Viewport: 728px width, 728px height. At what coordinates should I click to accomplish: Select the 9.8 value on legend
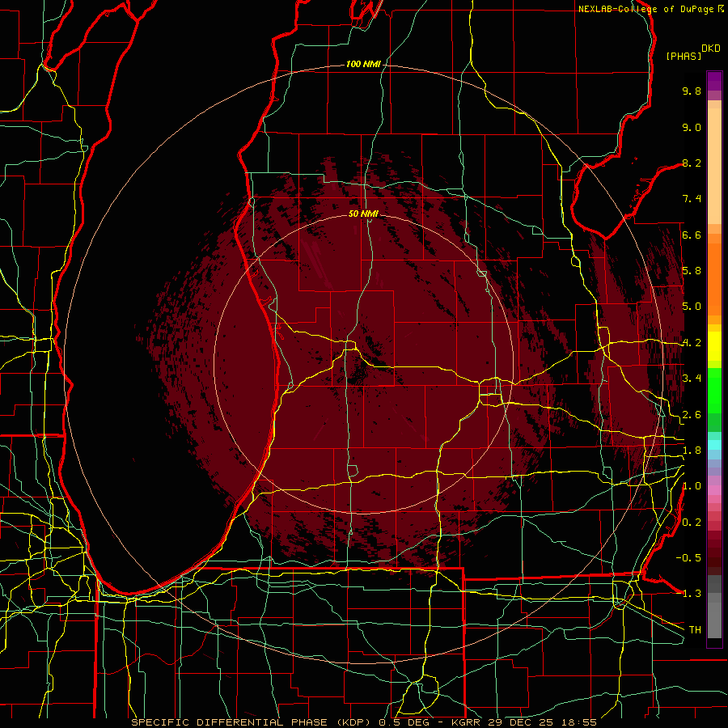692,91
